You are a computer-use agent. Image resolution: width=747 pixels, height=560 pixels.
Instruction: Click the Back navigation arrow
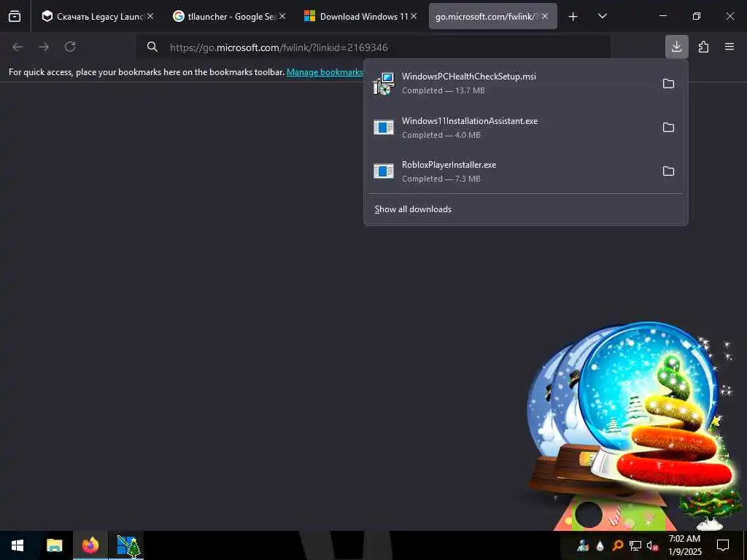point(18,47)
